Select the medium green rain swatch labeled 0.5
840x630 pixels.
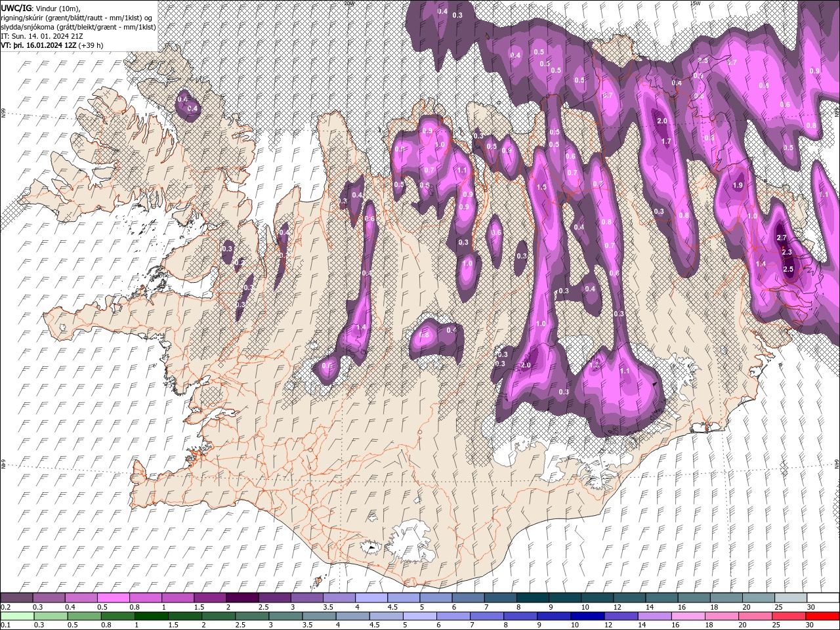[84, 616]
